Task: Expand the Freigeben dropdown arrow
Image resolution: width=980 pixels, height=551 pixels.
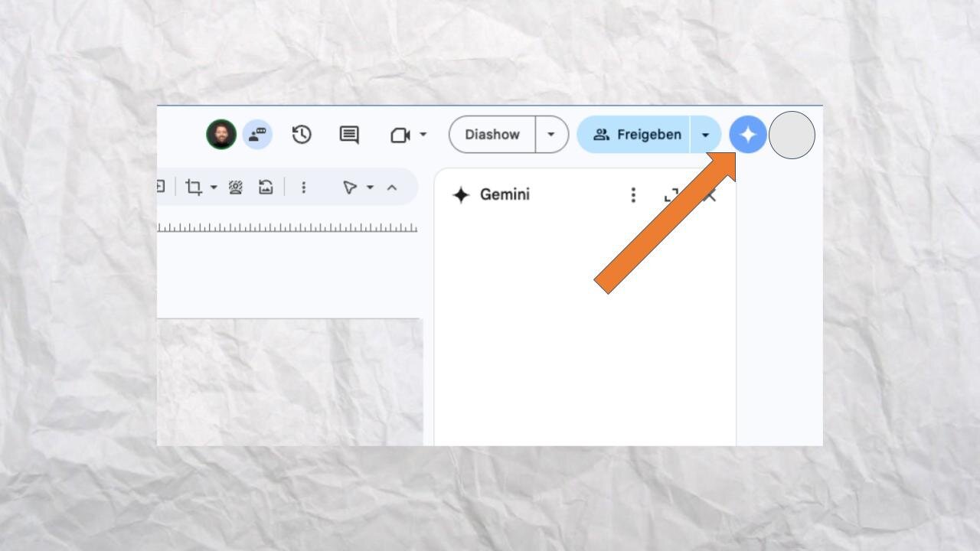Action: coord(705,135)
